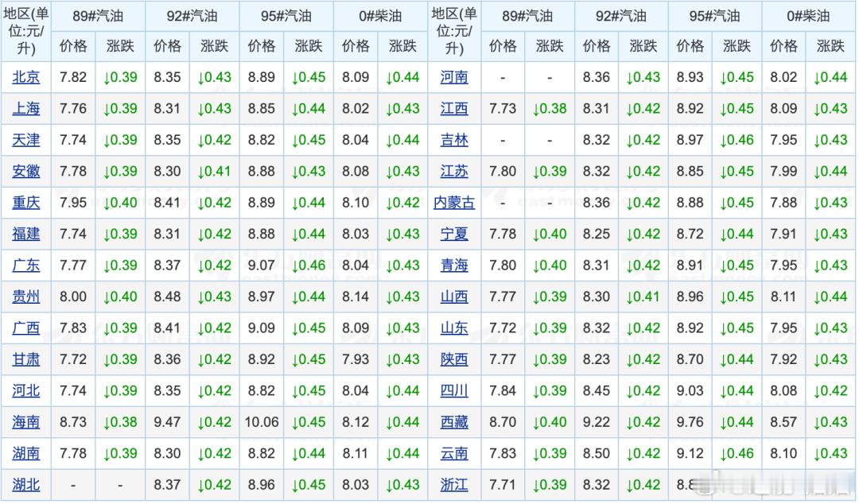Click 安徽 92# change ↓0.41
This screenshot has height=504, width=859.
click(214, 172)
